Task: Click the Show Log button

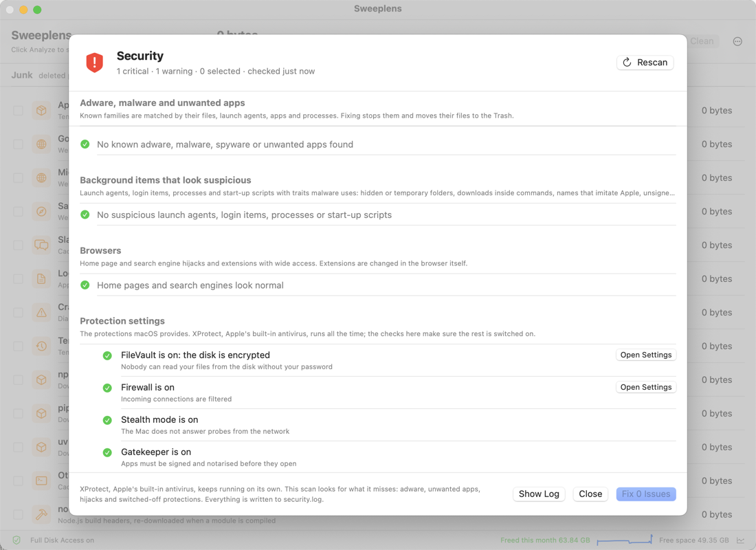Action: pyautogui.click(x=539, y=494)
